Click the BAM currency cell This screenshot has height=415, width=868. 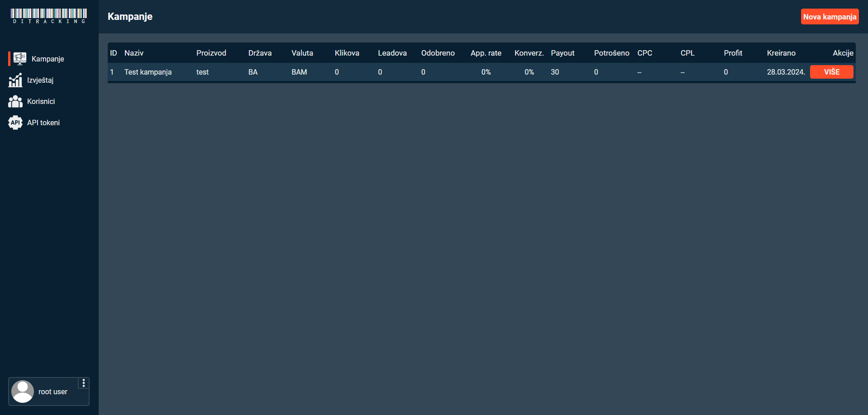pos(299,72)
